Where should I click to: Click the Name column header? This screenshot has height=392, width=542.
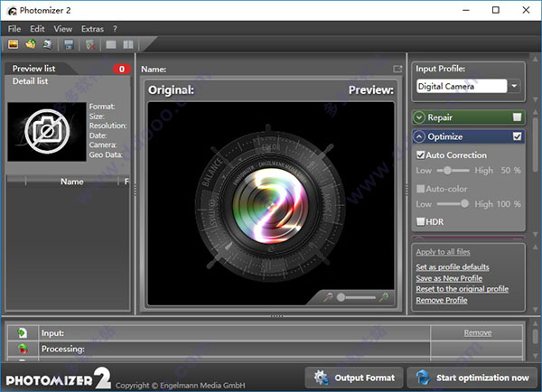pyautogui.click(x=72, y=182)
